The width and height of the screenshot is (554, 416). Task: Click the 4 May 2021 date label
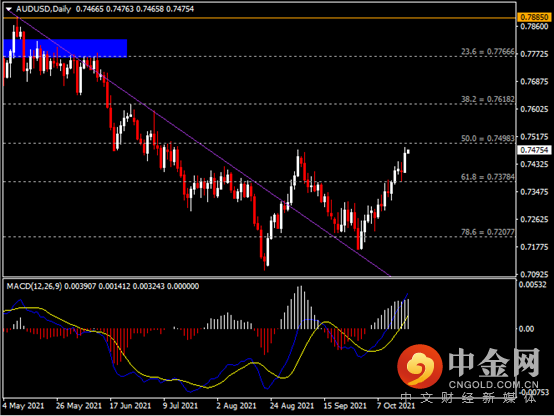(24, 406)
